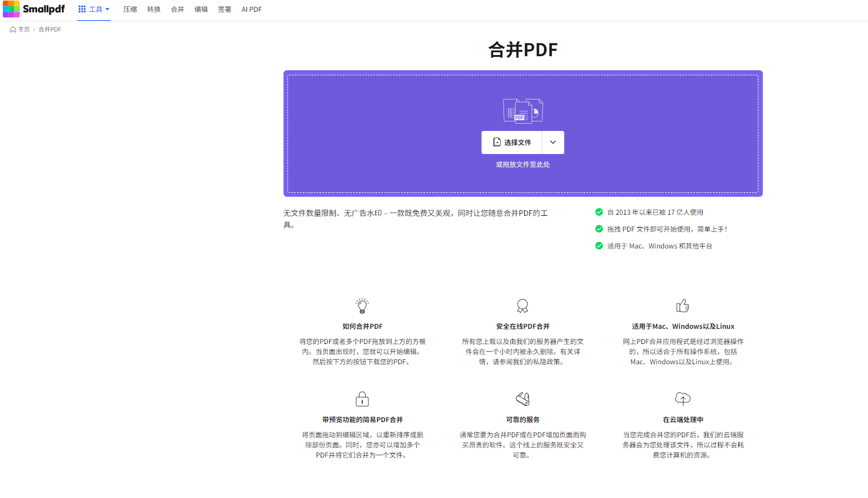The width and height of the screenshot is (868, 498).
Task: Expand the arrow next to 选择文件
Action: click(553, 143)
